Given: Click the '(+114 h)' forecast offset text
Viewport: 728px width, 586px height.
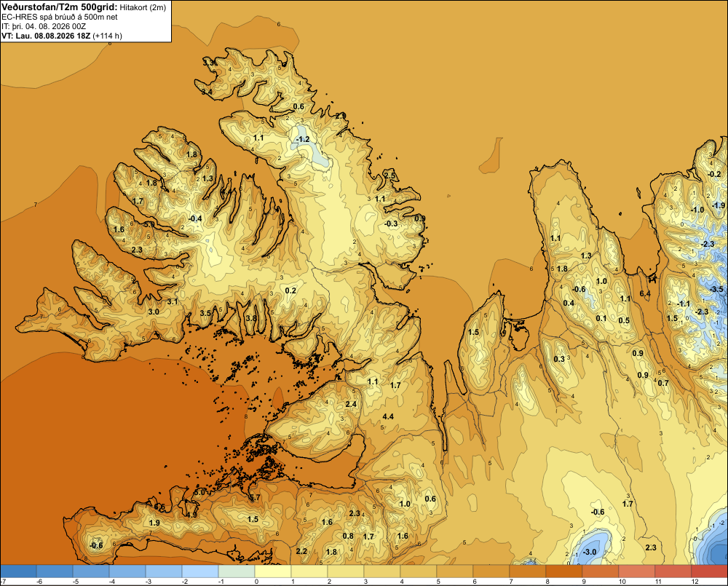Looking at the screenshot, I should (x=107, y=36).
